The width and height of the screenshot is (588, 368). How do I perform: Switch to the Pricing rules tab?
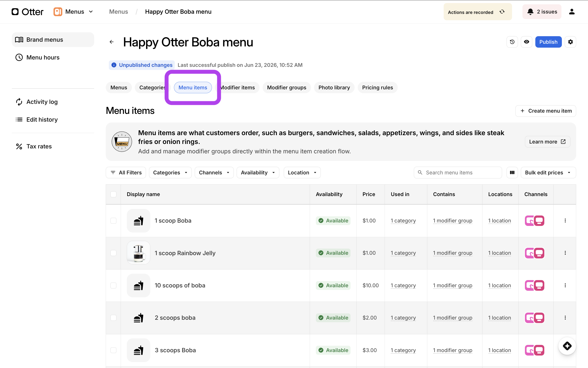click(x=377, y=88)
